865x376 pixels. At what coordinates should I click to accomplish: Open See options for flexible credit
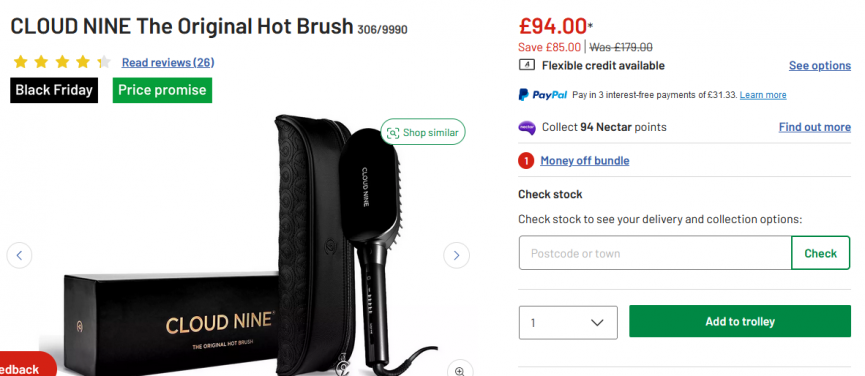coord(820,66)
